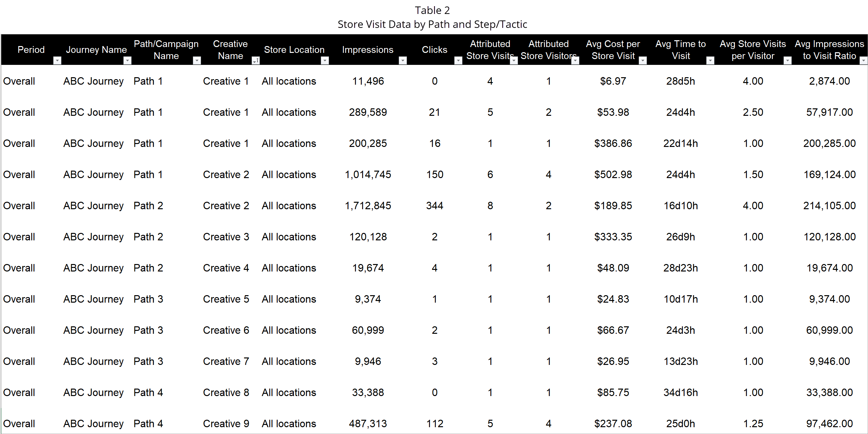The width and height of the screenshot is (868, 434).
Task: Open Avg Impressions to Visit Ratio filter
Action: tap(863, 60)
